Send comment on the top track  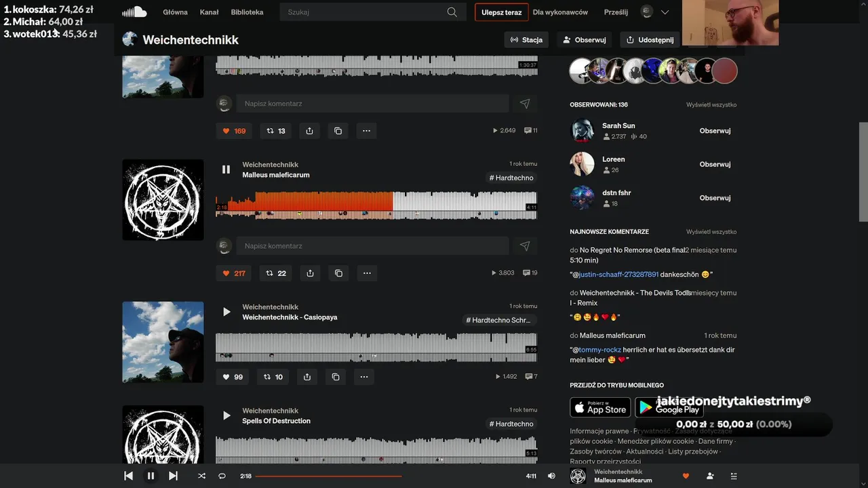(525, 104)
